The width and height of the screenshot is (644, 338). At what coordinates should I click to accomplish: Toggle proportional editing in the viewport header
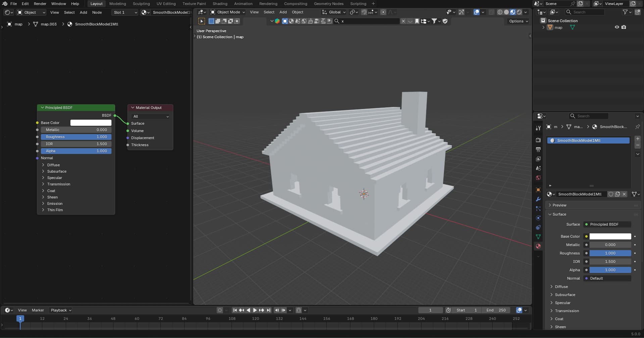coord(383,12)
